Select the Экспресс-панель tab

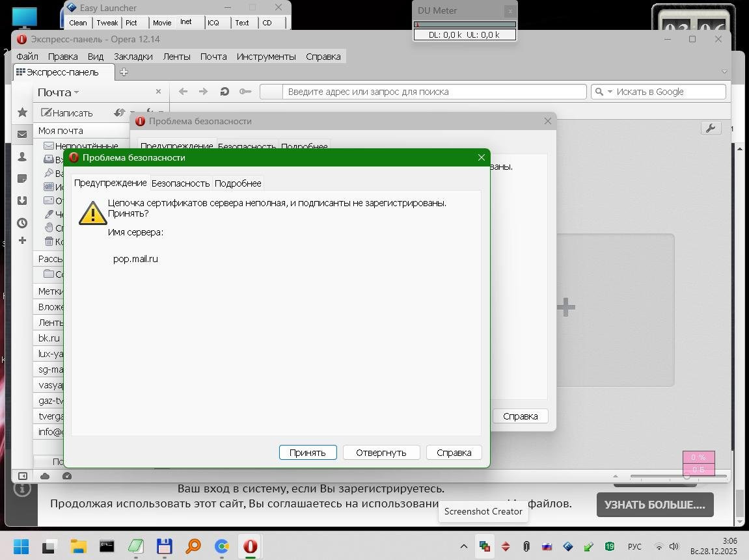tap(64, 72)
